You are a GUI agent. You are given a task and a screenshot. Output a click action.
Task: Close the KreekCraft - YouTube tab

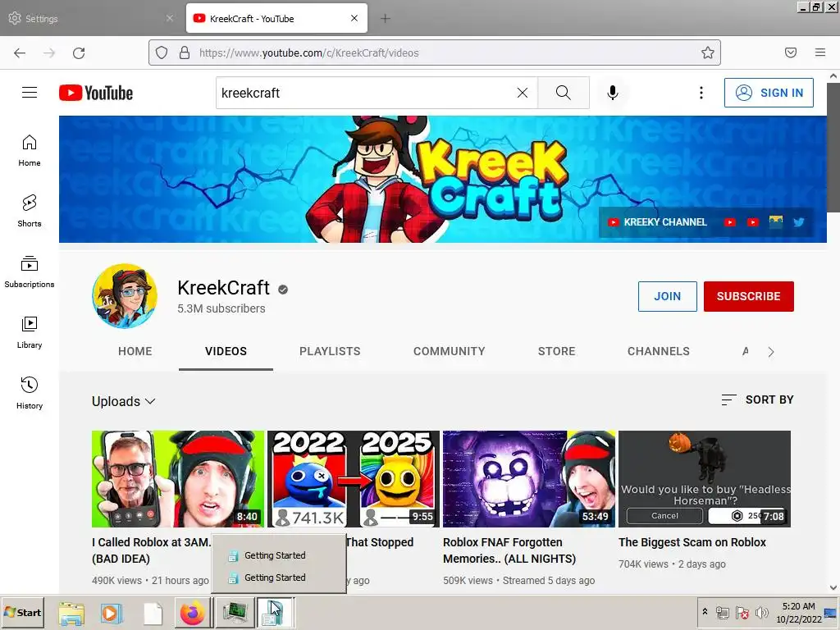(x=354, y=18)
